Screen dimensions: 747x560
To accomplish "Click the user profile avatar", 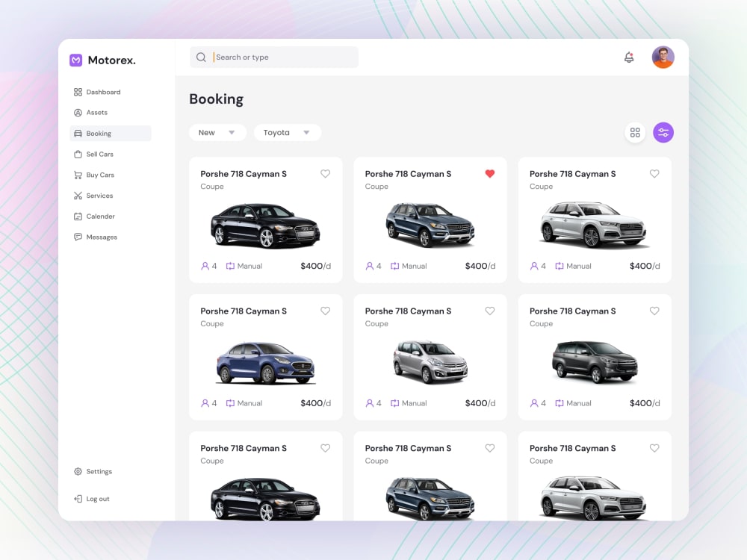I will [x=663, y=57].
